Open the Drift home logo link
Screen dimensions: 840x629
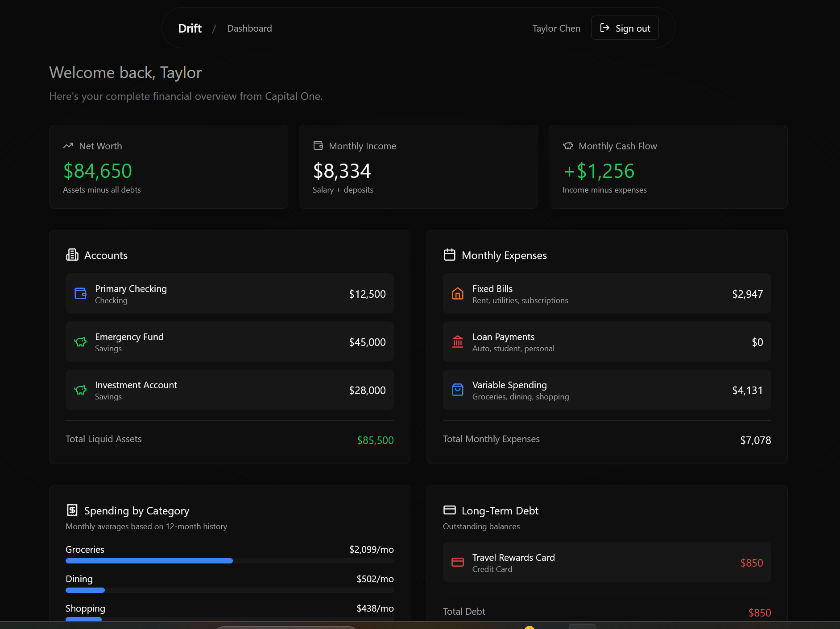pyautogui.click(x=190, y=29)
